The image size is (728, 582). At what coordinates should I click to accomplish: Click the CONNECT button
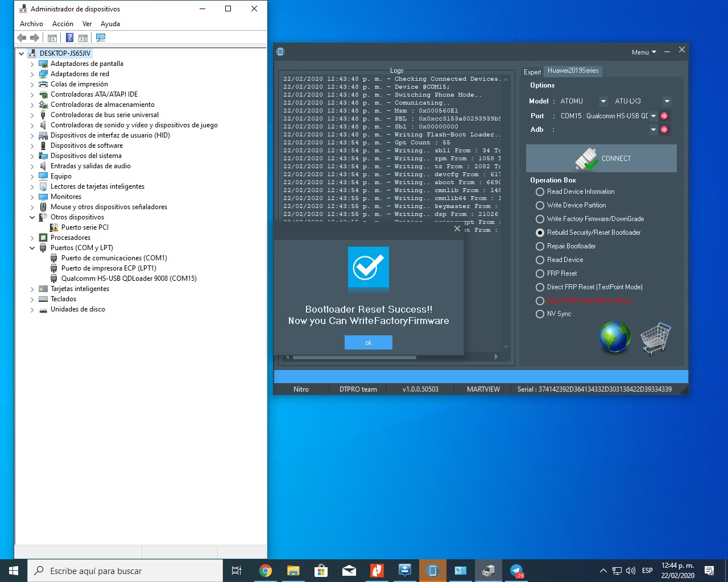coord(601,158)
